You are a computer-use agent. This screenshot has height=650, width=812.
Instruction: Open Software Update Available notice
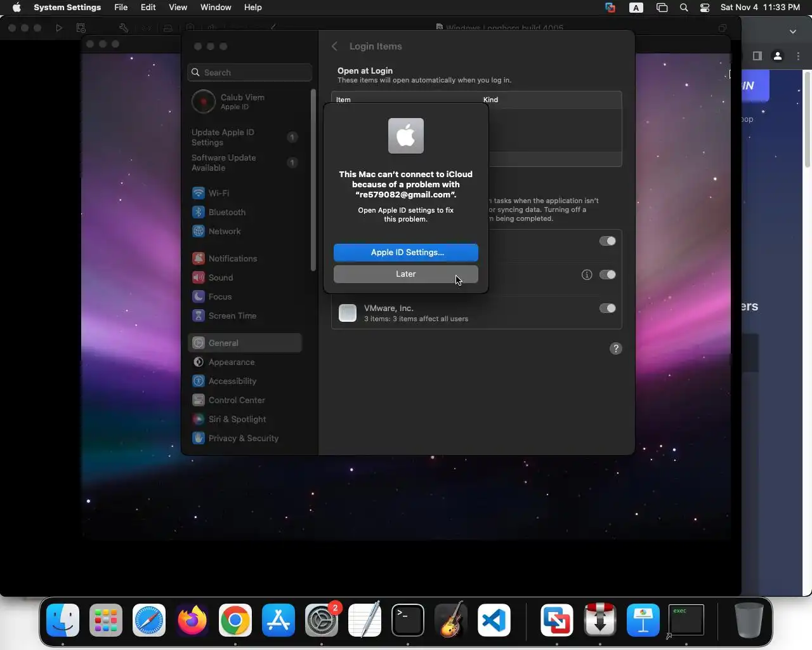tap(245, 162)
